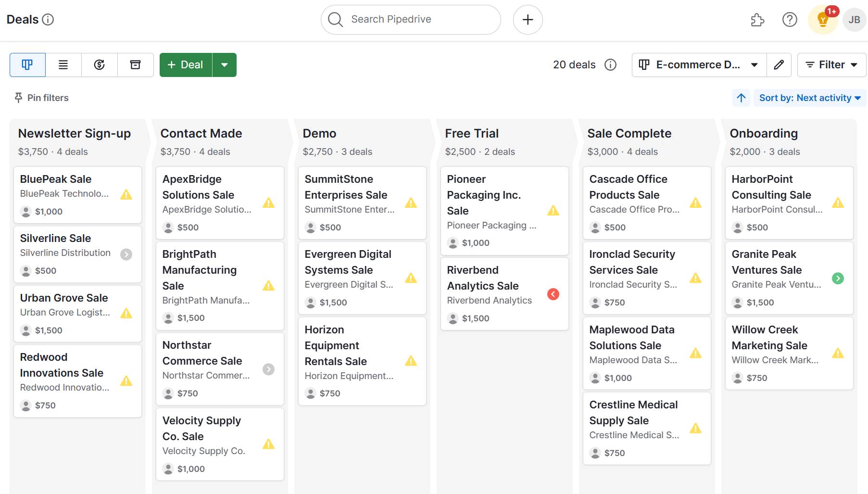Viewport: 868px width, 494px height.
Task: Open the Sort by: Next activity dropdown
Action: pyautogui.click(x=810, y=98)
